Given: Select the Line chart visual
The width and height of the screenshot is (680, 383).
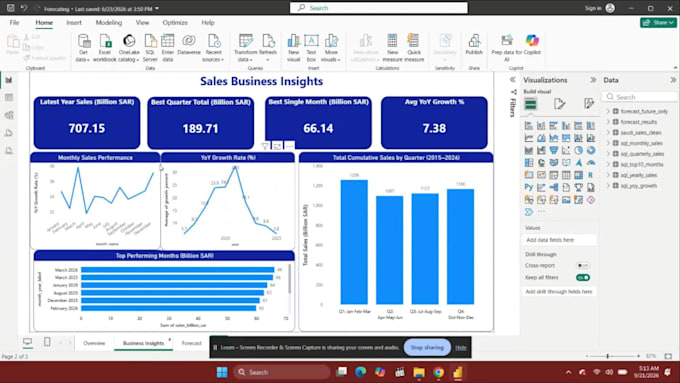Looking at the screenshot, I should 529,138.
